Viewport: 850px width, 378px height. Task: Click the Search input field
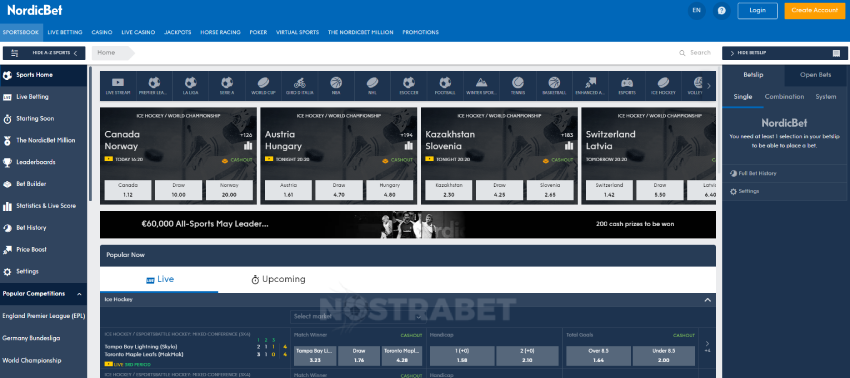[x=700, y=53]
